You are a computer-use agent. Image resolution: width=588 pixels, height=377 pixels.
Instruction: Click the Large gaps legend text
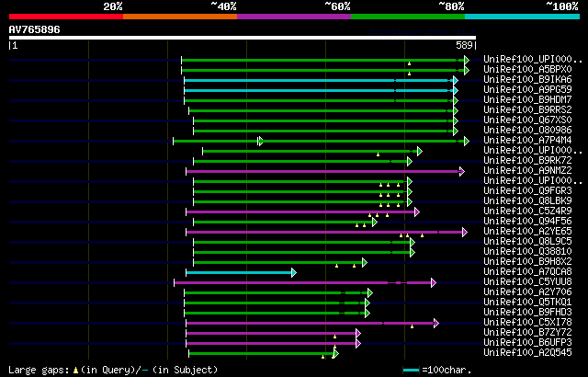pos(113,370)
